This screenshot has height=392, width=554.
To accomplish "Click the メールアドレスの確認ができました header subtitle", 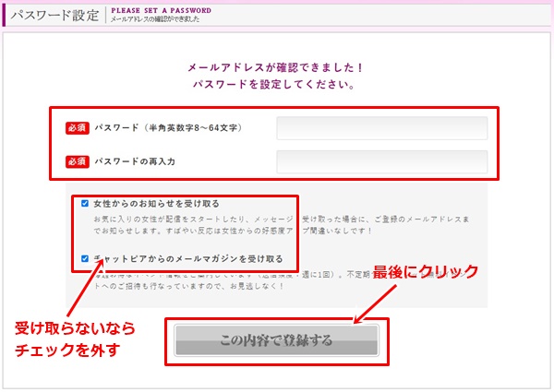I will click(x=152, y=20).
